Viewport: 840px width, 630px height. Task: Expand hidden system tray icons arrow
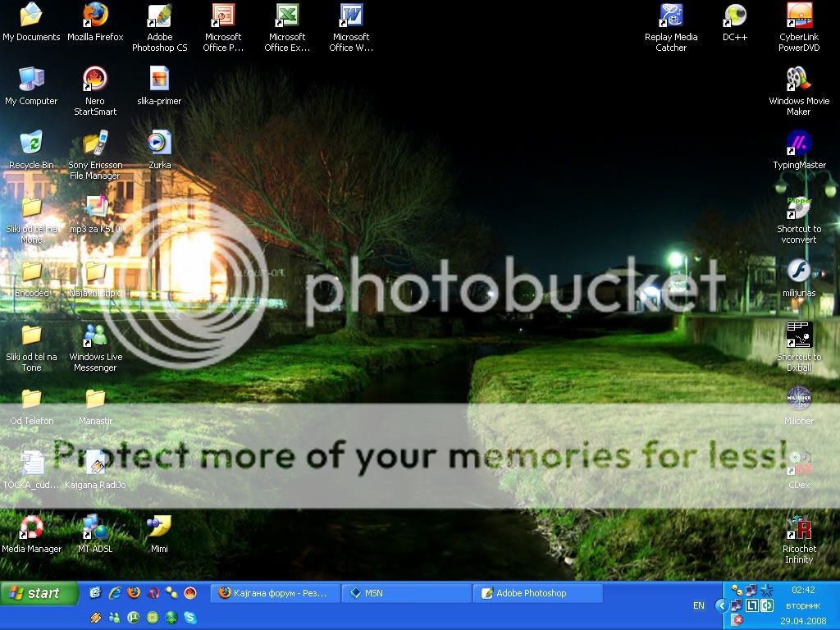(x=721, y=605)
